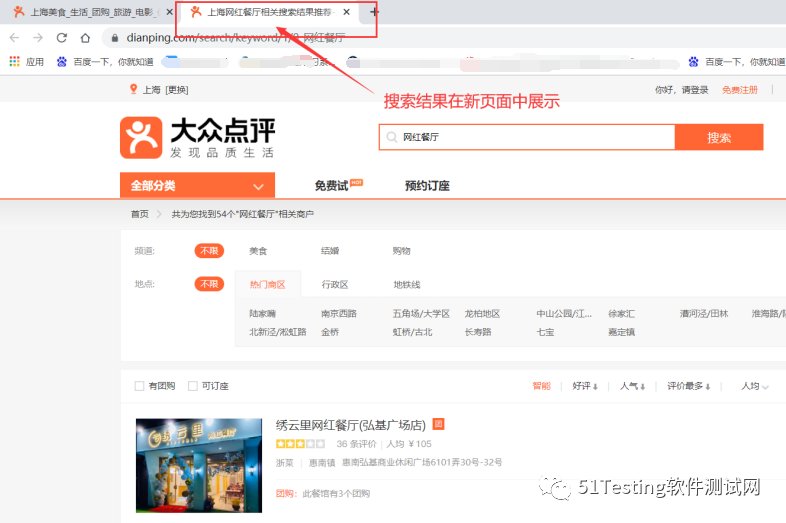Filter channel by 美食

tap(258, 251)
